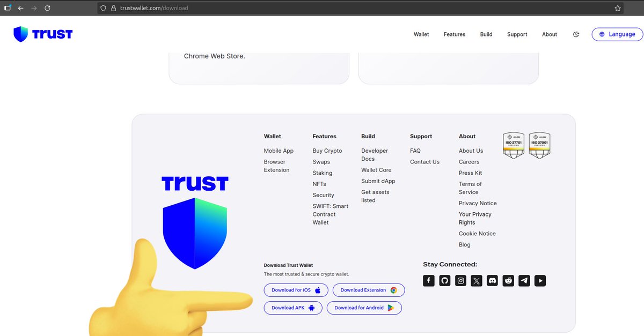644x336 pixels.
Task: Open the NFTs footer link
Action: tap(319, 184)
